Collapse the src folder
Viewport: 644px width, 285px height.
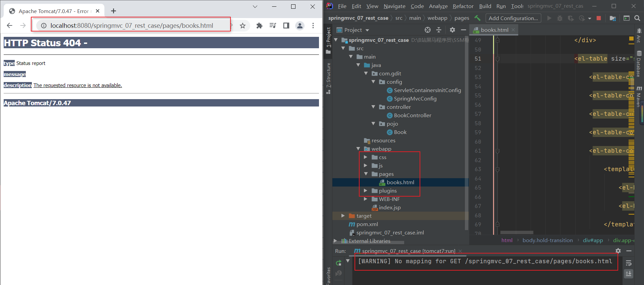[343, 48]
